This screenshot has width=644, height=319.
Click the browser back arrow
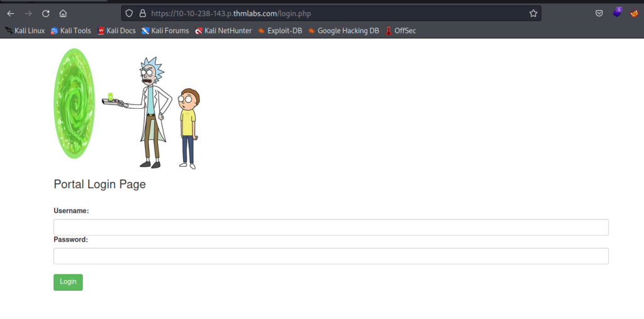[11, 13]
